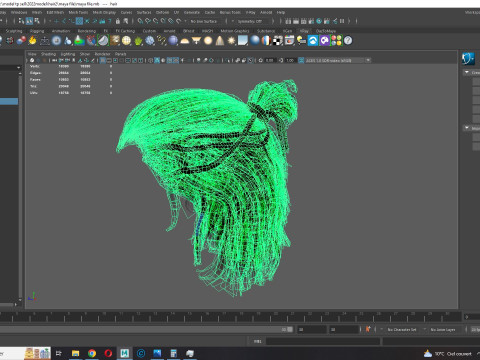Image resolution: width=480 pixels, height=360 pixels.
Task: Click the bright star light shelf icon
Action: pyautogui.click(x=231, y=41)
